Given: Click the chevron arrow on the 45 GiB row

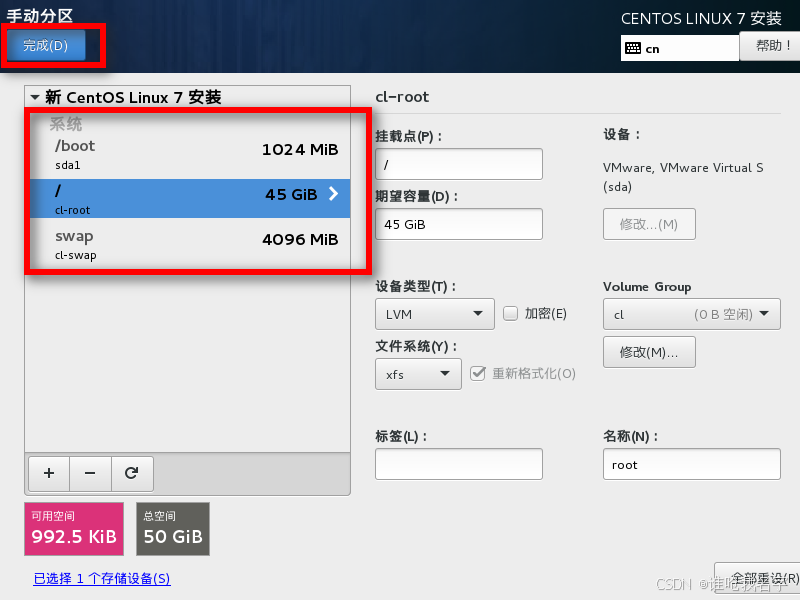Looking at the screenshot, I should [333, 194].
